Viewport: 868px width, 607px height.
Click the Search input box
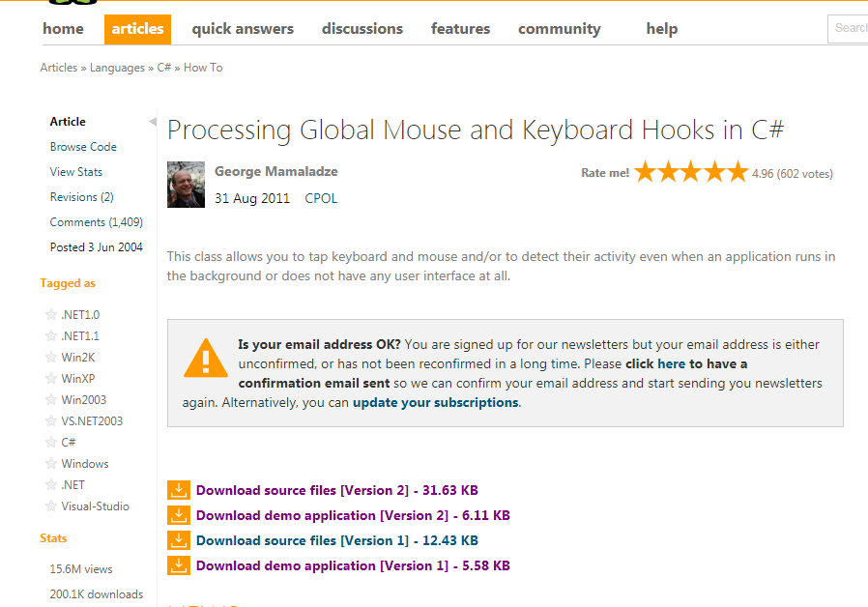pyautogui.click(x=848, y=29)
